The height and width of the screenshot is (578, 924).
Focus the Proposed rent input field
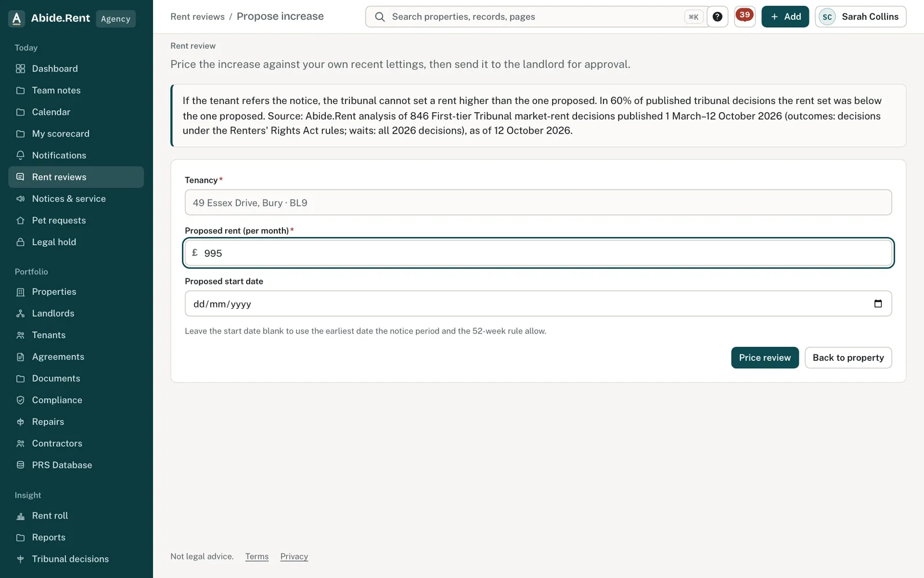coord(538,253)
